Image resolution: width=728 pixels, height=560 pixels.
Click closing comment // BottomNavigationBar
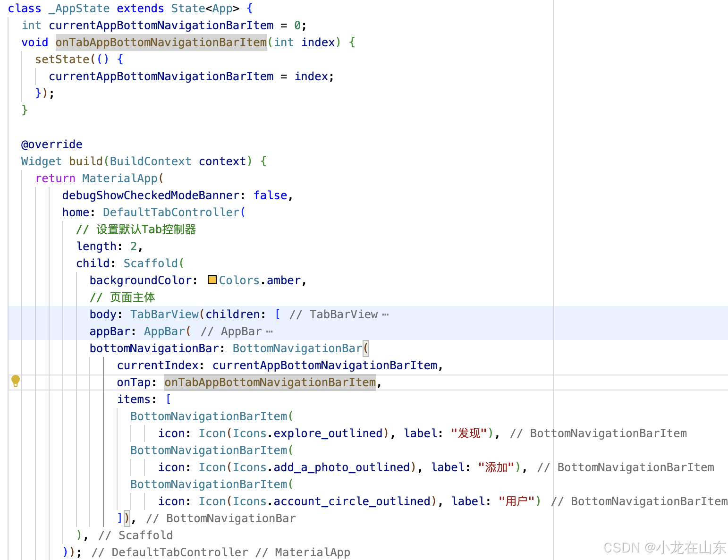(x=220, y=518)
